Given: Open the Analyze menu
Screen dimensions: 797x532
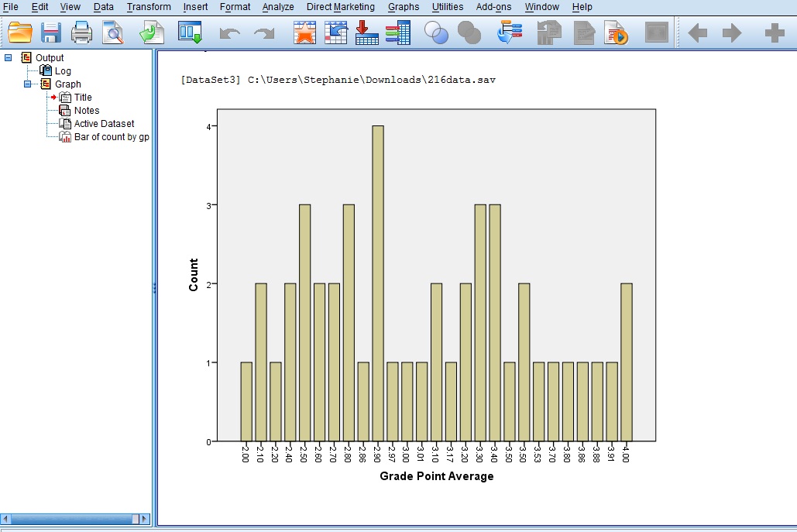Looking at the screenshot, I should pyautogui.click(x=278, y=7).
